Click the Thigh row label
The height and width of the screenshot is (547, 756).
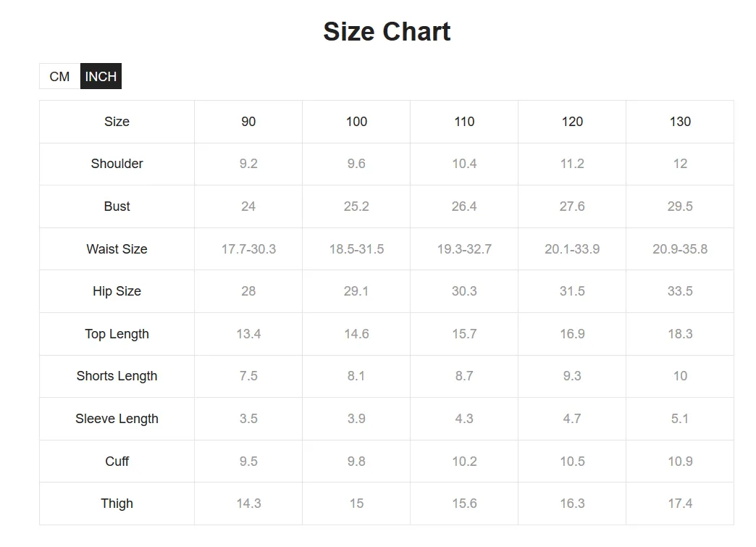point(117,504)
